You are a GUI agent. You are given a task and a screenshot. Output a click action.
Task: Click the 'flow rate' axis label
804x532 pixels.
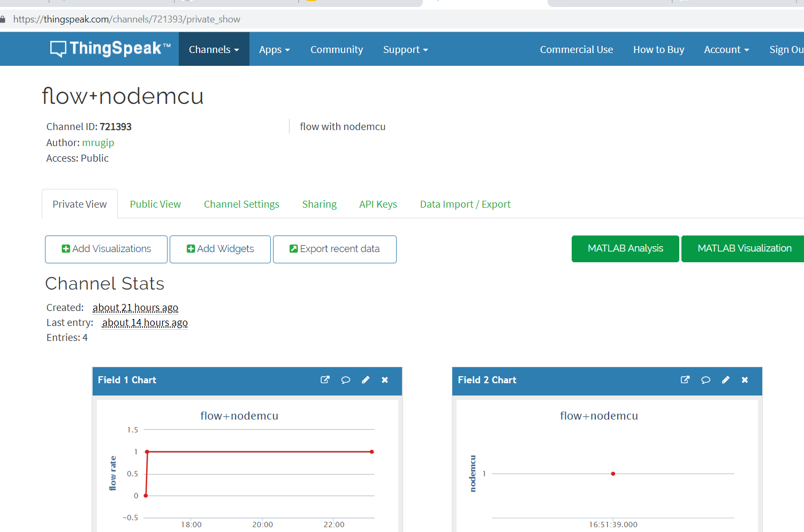[112, 473]
